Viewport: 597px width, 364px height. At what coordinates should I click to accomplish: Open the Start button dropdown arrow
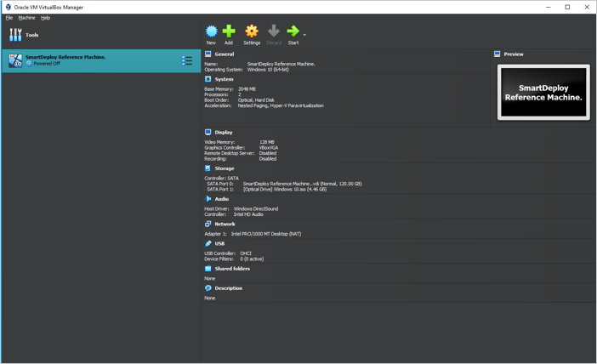click(304, 35)
